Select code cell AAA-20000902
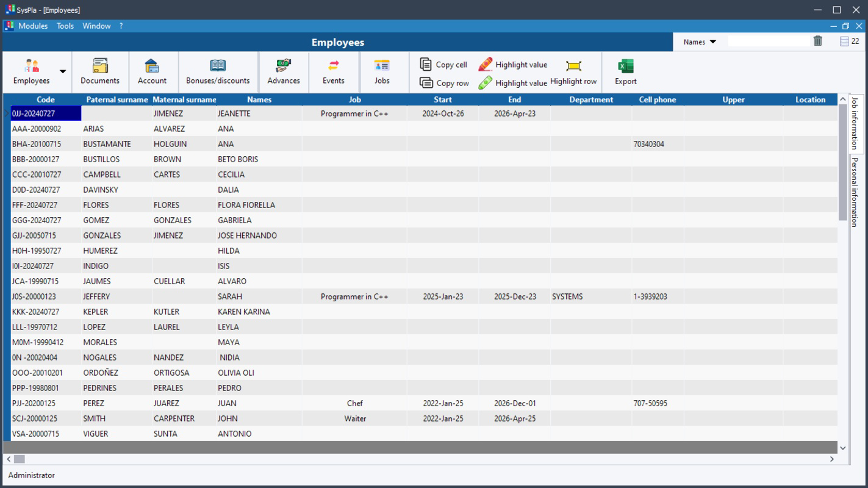 click(46, 129)
